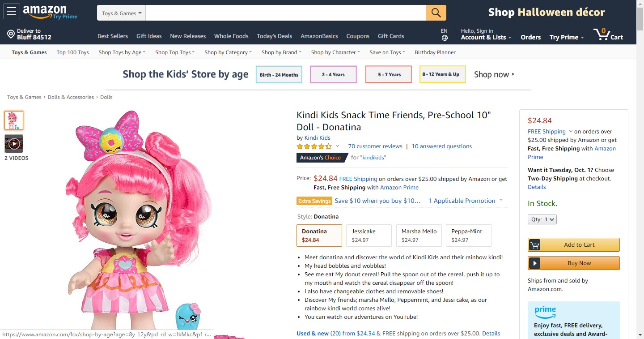Go to Today's Deals
Viewport: 644px width, 339px height.
click(x=274, y=36)
